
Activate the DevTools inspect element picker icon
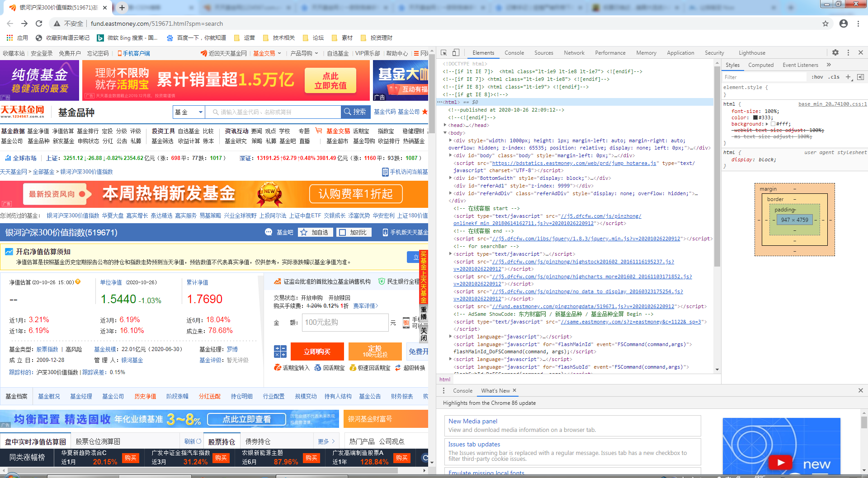coord(444,52)
